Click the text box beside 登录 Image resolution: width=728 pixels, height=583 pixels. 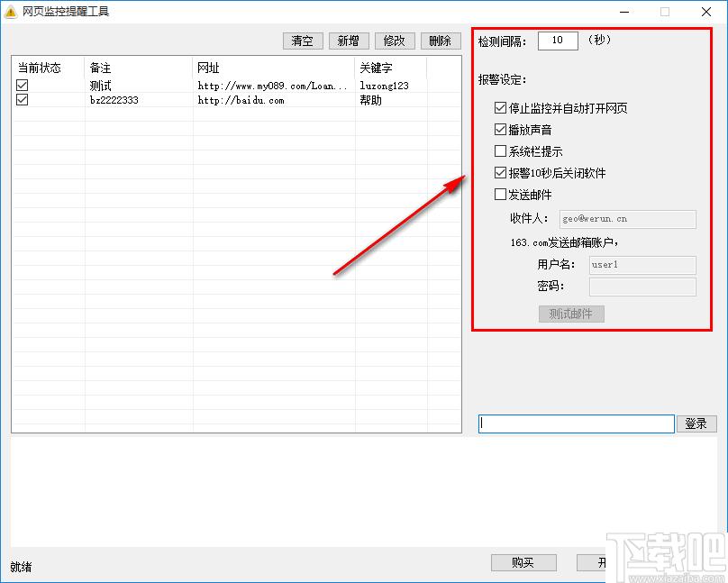576,424
